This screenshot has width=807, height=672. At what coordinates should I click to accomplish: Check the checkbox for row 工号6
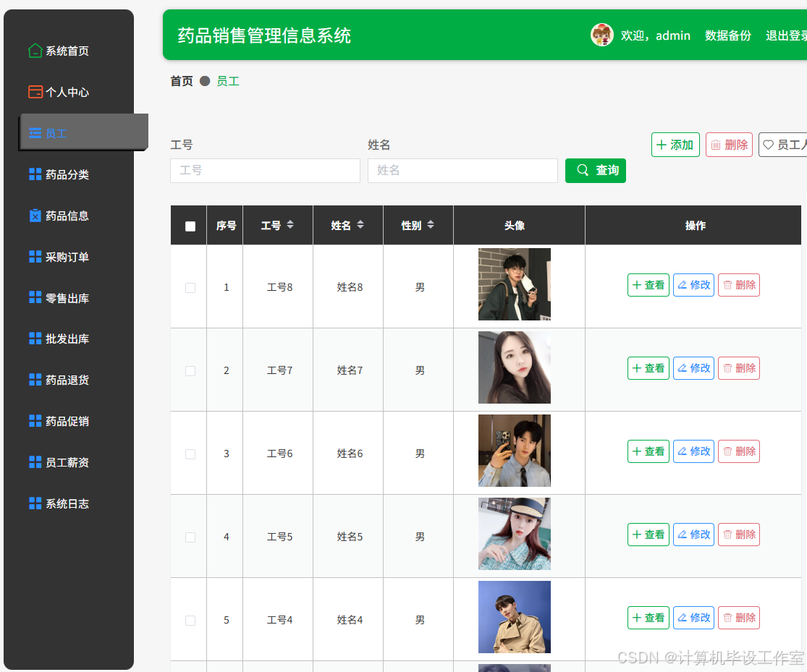[190, 454]
